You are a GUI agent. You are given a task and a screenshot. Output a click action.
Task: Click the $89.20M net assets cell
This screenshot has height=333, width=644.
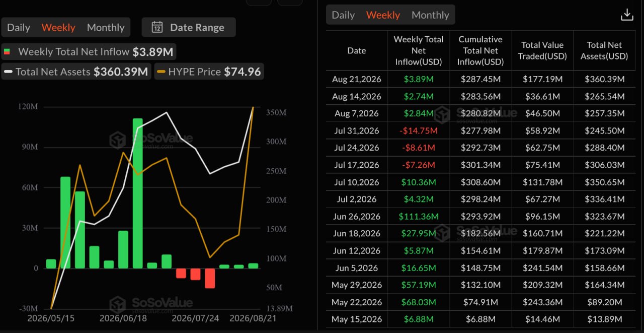click(x=604, y=302)
